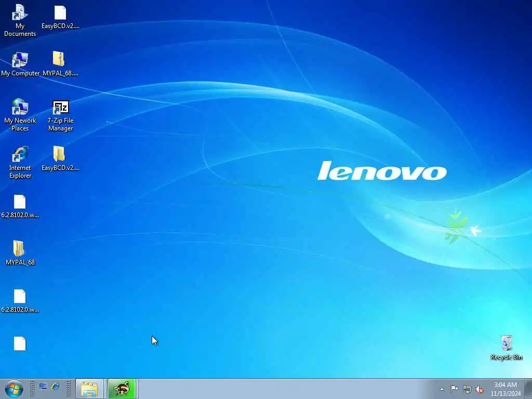Select the My Nework Places shortcut
This screenshot has width=532, height=399.
(x=20, y=115)
